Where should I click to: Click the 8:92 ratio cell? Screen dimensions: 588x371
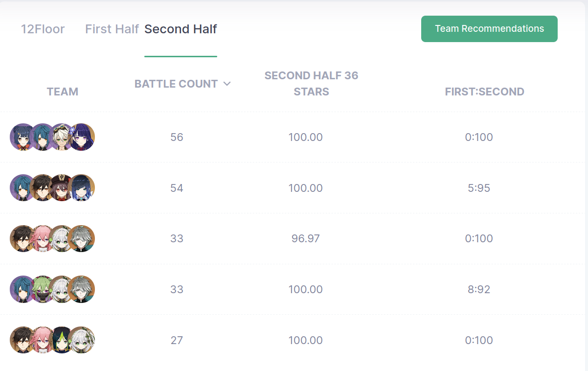point(479,289)
